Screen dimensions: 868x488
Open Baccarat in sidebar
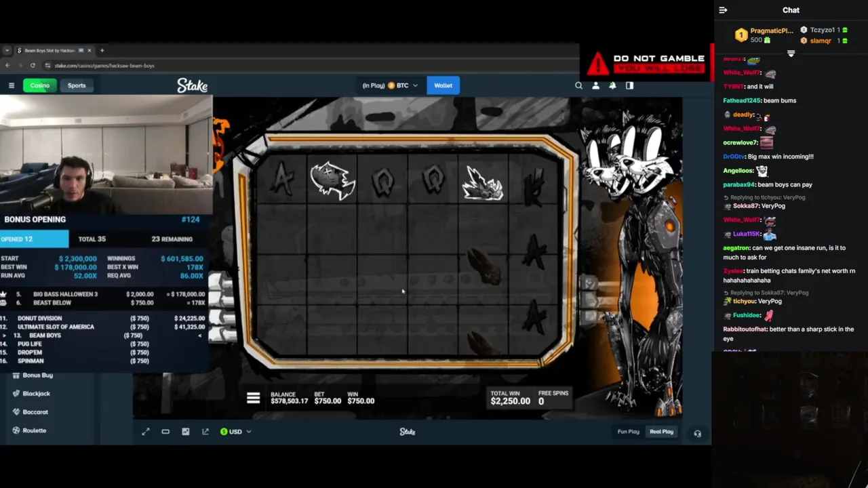point(30,412)
